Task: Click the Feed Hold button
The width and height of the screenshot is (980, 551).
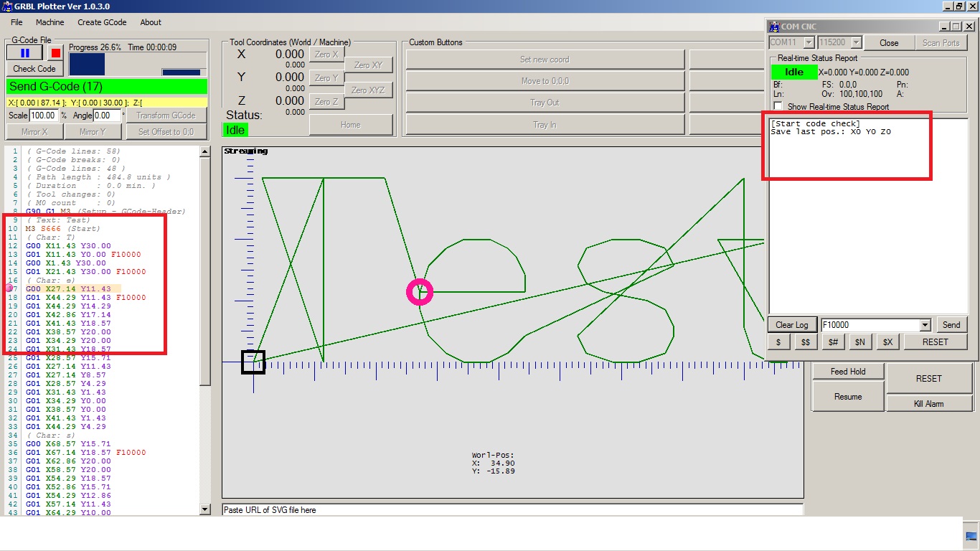Action: pyautogui.click(x=848, y=372)
